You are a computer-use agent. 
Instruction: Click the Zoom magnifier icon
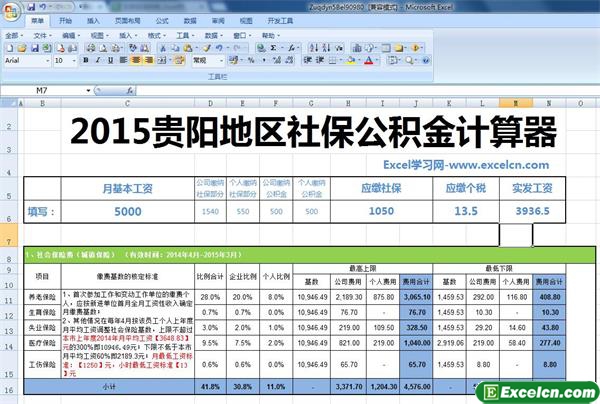pos(409,60)
